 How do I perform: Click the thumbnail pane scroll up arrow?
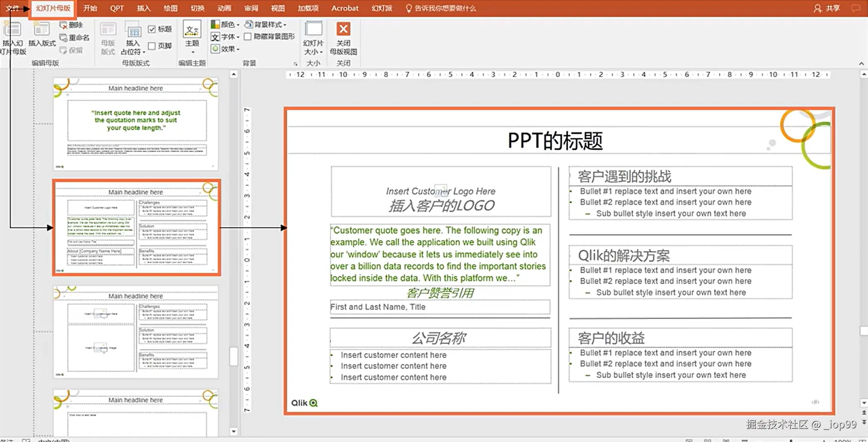[234, 74]
